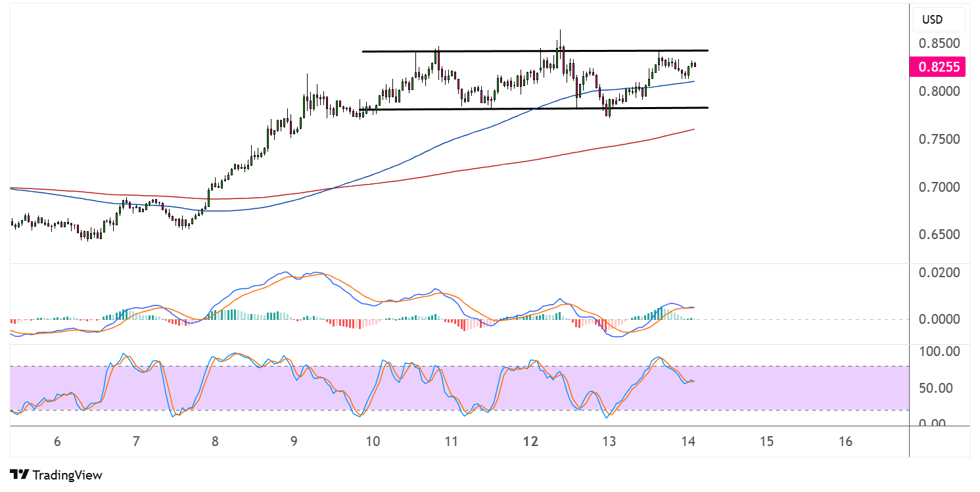Click date label 13 on time axis
Viewport: 980px width, 492px height.
point(609,441)
